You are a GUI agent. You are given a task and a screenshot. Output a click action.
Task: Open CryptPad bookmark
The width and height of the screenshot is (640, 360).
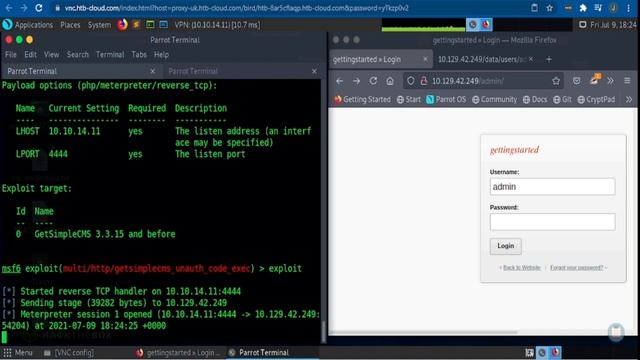pos(596,100)
